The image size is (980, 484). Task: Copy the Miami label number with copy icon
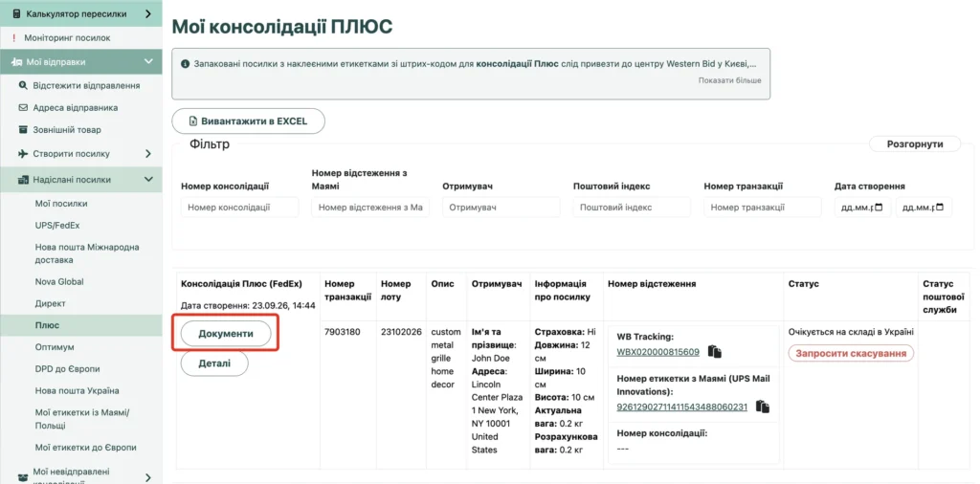pos(762,407)
